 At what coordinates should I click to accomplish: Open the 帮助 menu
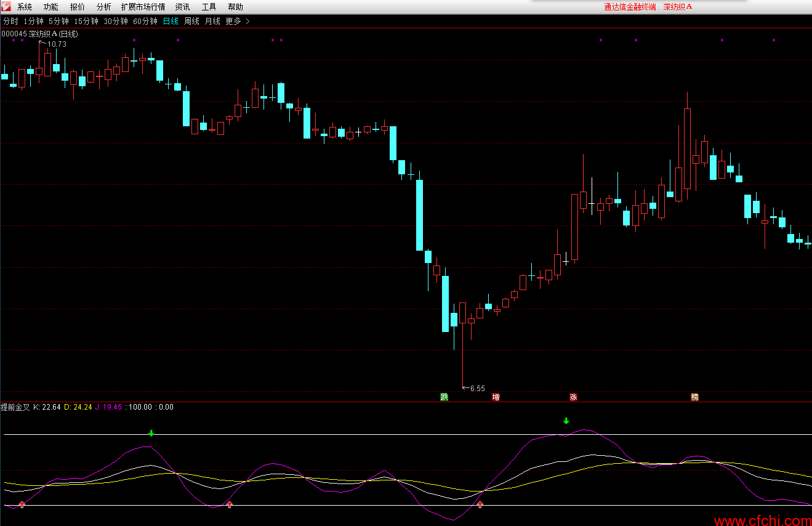pos(235,7)
